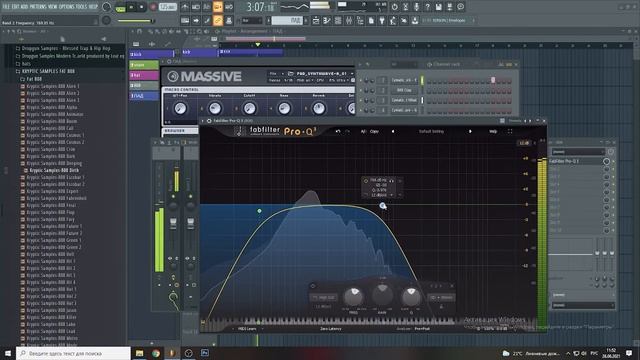Undo in the FabFilter Pro-Q 3 header
Screen dimensions: 640x360
tap(338, 131)
